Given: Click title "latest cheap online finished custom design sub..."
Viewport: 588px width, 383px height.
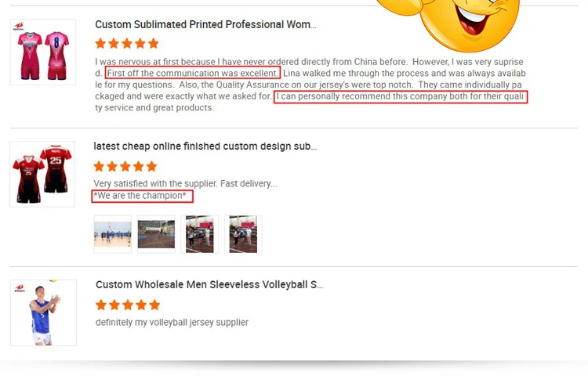Looking at the screenshot, I should coord(205,146).
